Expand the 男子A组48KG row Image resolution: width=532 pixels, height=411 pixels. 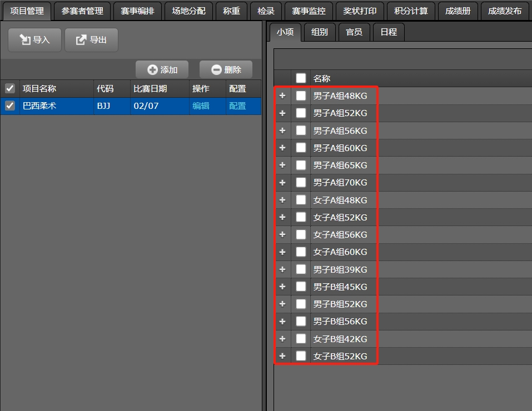coord(282,96)
